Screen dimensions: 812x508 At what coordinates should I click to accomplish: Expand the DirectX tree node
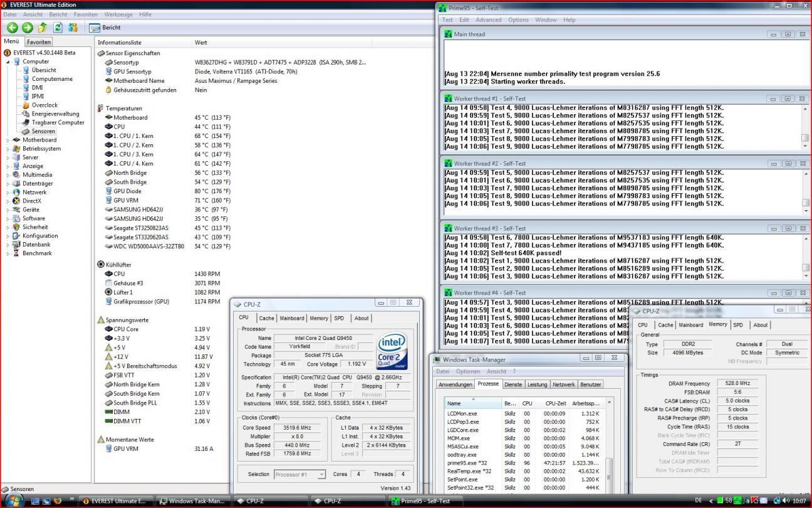(x=9, y=201)
